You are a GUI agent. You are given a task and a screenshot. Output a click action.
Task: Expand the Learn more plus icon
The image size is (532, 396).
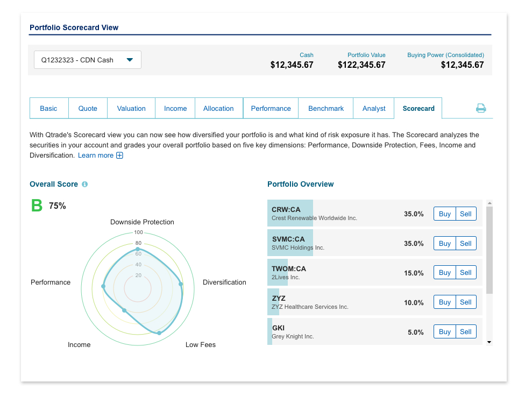click(119, 155)
